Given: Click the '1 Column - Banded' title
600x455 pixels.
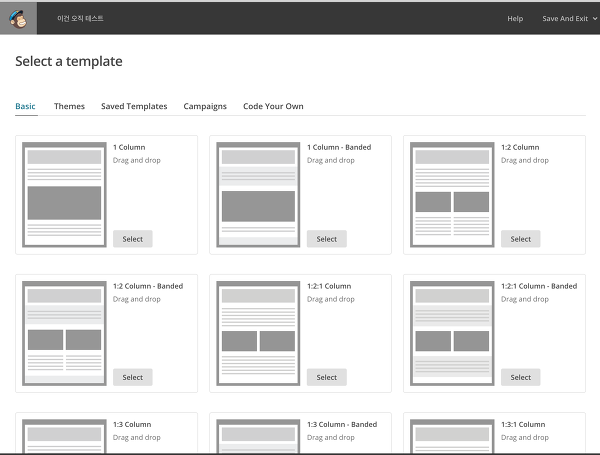Looking at the screenshot, I should point(339,147).
